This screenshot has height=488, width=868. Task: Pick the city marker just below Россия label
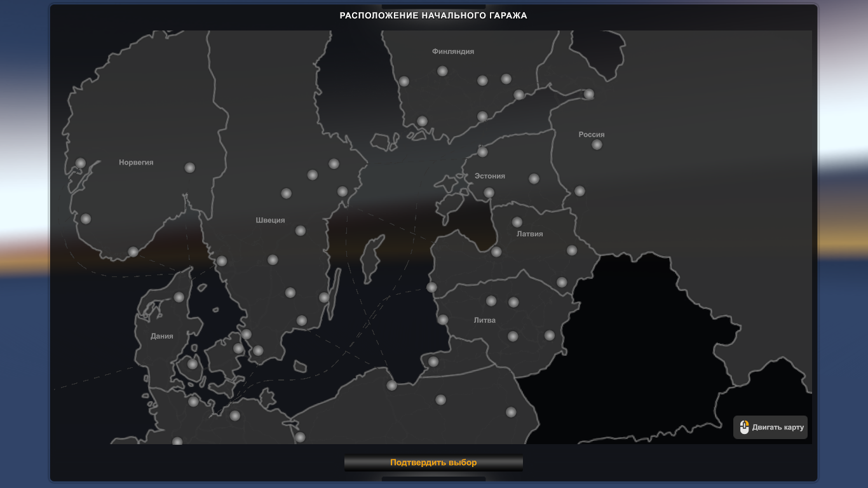point(597,144)
